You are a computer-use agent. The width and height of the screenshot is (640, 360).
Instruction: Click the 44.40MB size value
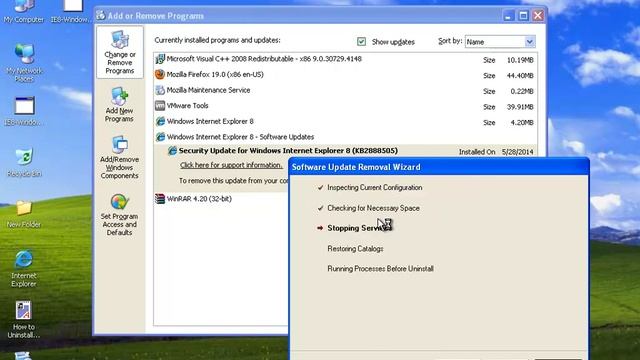pyautogui.click(x=520, y=76)
